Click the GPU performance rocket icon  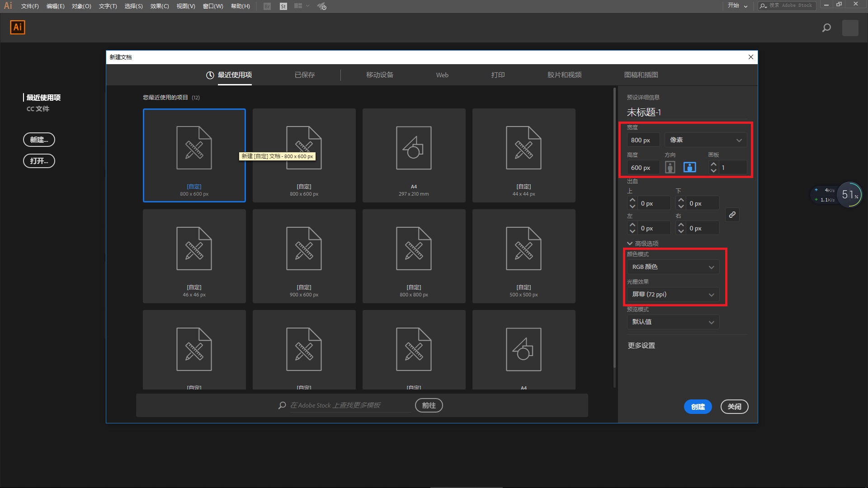click(322, 6)
